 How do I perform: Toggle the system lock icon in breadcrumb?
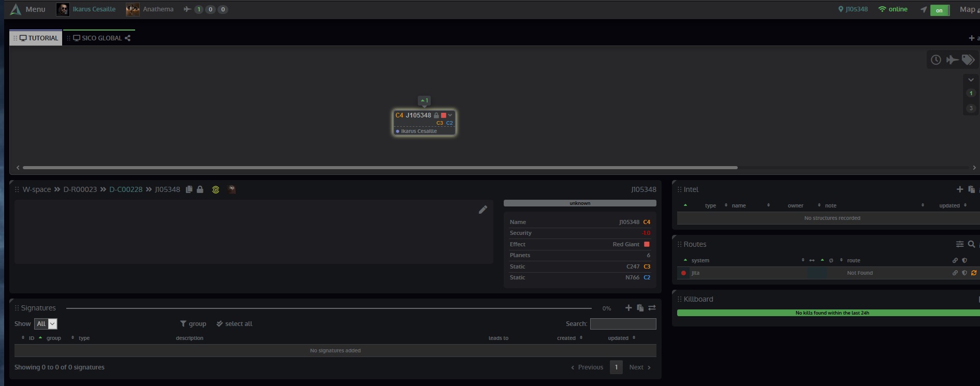tap(200, 189)
